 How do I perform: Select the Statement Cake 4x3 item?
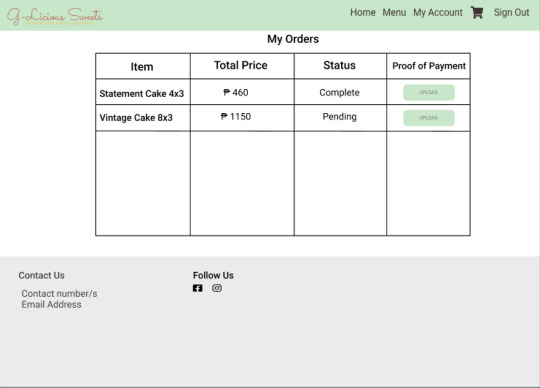click(142, 94)
